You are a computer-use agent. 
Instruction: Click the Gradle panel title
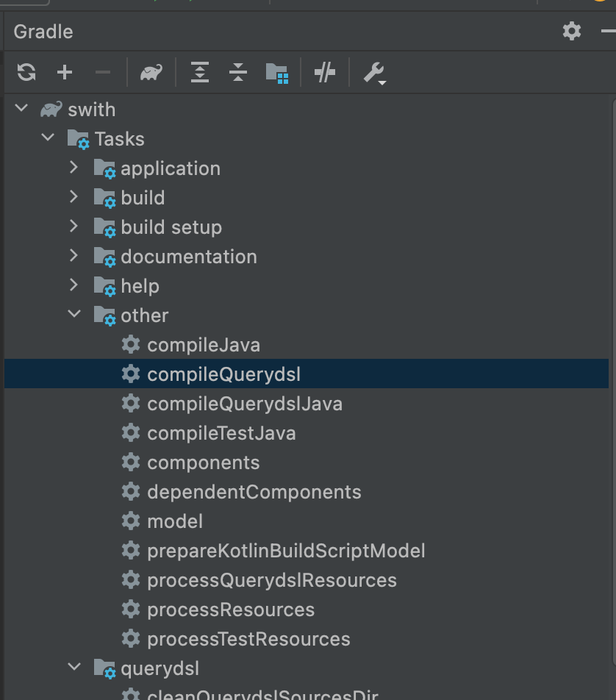click(x=43, y=32)
